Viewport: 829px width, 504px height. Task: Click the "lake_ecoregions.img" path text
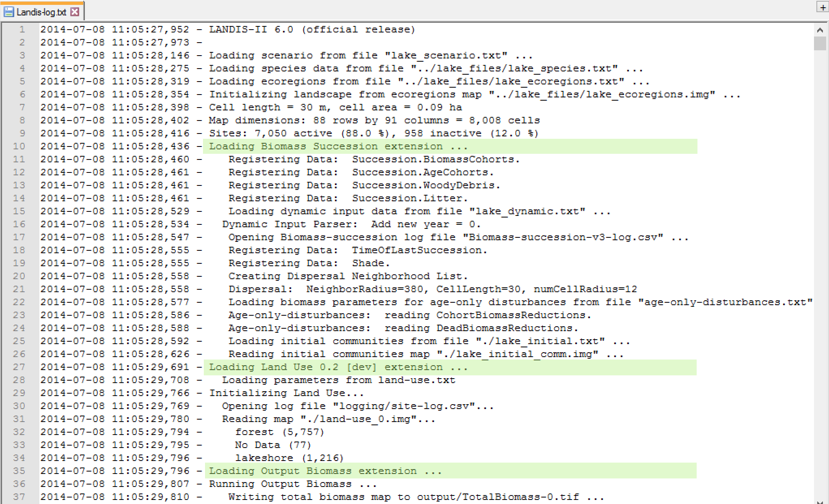click(602, 94)
